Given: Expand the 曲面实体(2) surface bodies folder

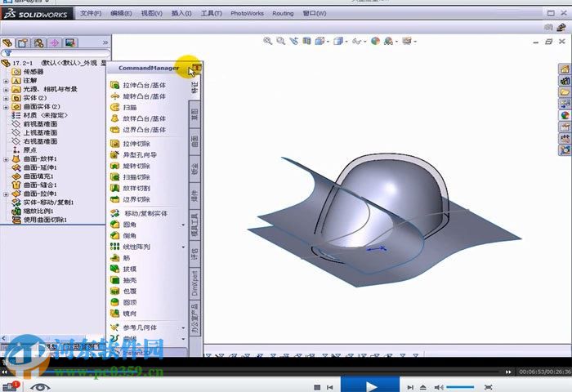Looking at the screenshot, I should [x=6, y=107].
